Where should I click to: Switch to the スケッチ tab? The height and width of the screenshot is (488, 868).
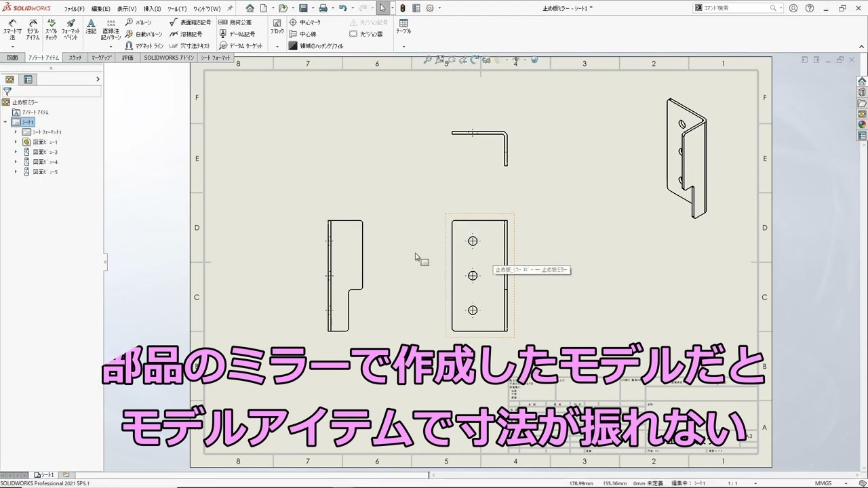click(75, 58)
